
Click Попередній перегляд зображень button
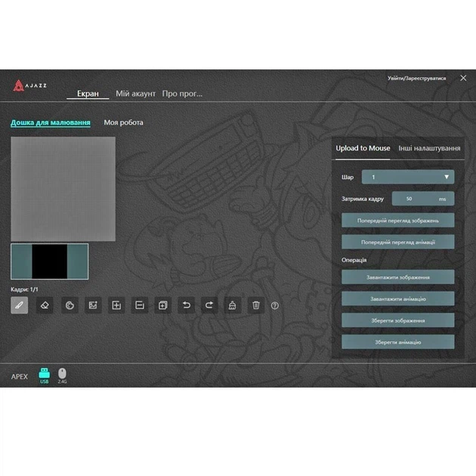point(398,221)
